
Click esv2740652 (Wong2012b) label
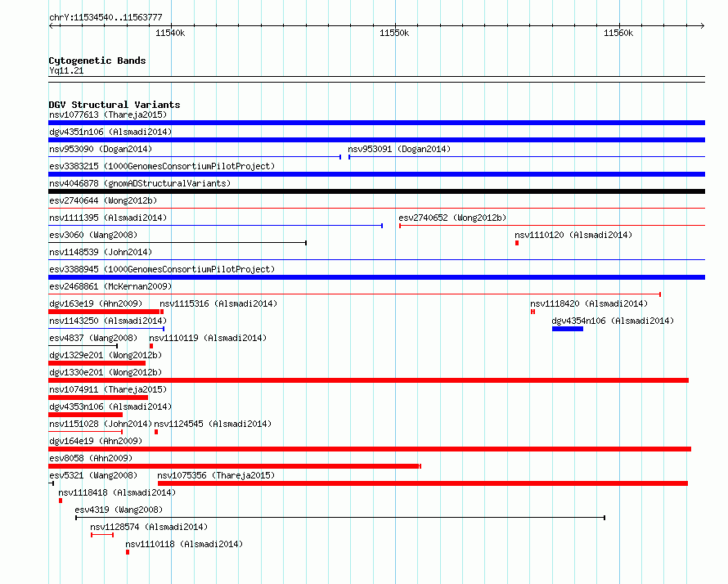452,218
